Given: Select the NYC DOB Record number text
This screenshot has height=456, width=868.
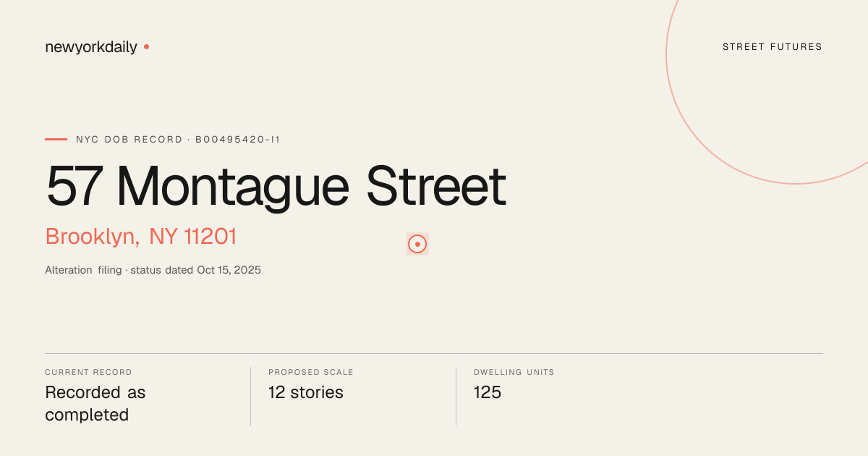Looking at the screenshot, I should [x=178, y=139].
